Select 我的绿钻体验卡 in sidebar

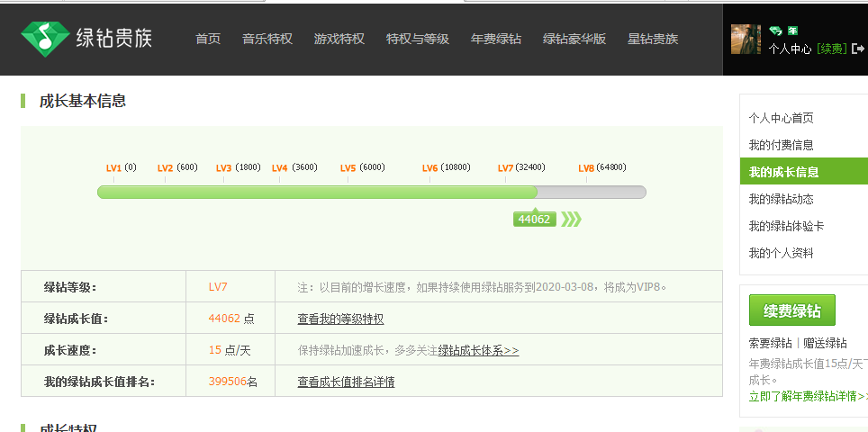(787, 226)
